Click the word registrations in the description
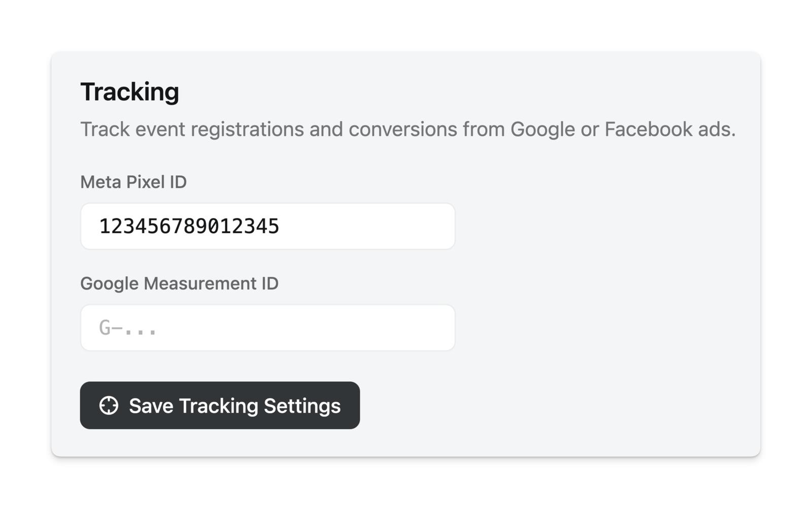Viewport: 812px width, 508px height. coord(247,130)
